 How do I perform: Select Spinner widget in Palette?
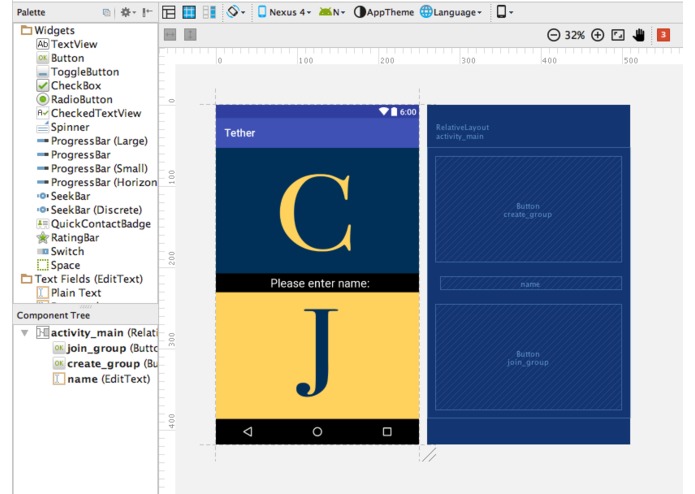[63, 127]
